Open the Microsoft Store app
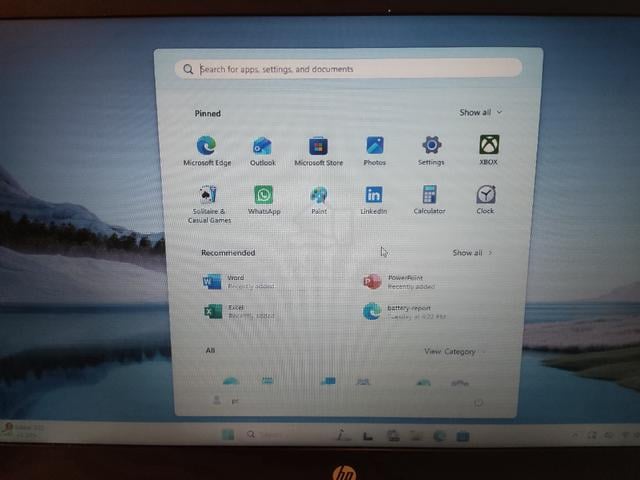640x480 pixels. click(x=318, y=151)
